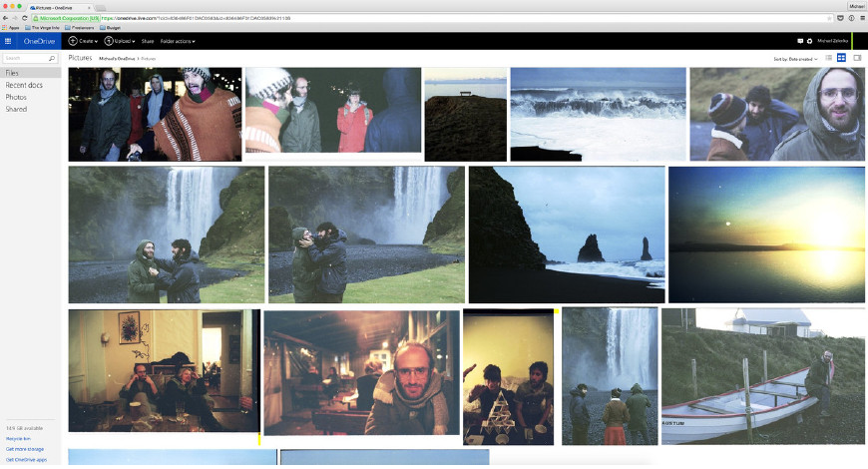This screenshot has height=469, width=868.
Task: Open the crashing ocean waves photo
Action: (x=598, y=114)
